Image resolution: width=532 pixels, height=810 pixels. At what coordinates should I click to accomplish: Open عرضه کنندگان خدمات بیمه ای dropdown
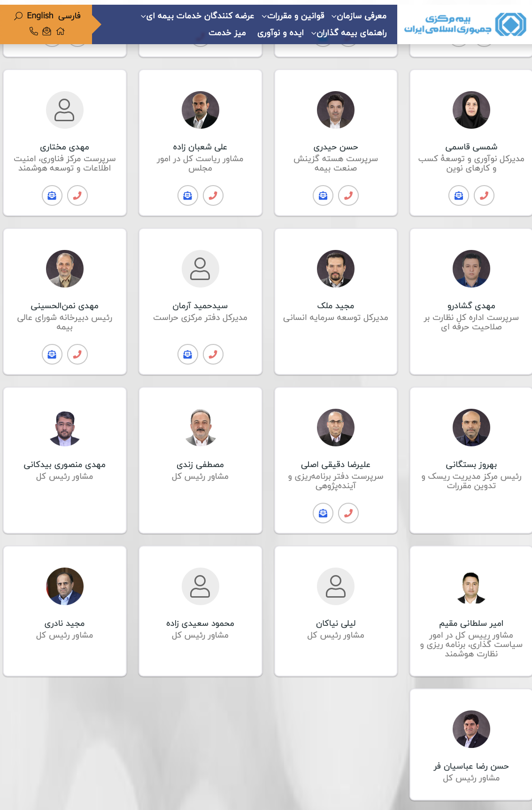[198, 16]
